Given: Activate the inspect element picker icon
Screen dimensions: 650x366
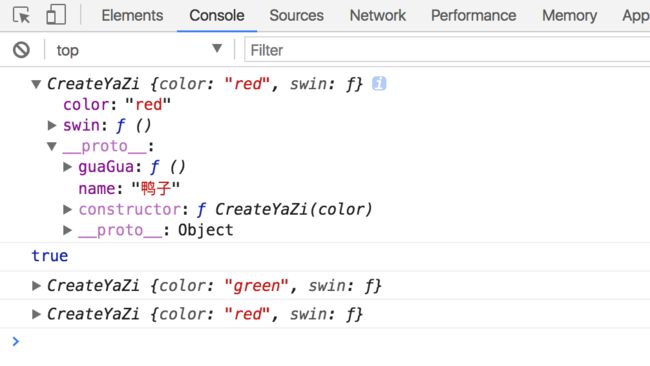Looking at the screenshot, I should pos(21,15).
